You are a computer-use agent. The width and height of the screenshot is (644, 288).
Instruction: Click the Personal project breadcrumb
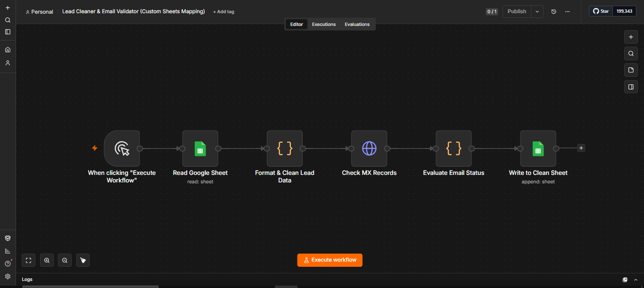coord(39,12)
